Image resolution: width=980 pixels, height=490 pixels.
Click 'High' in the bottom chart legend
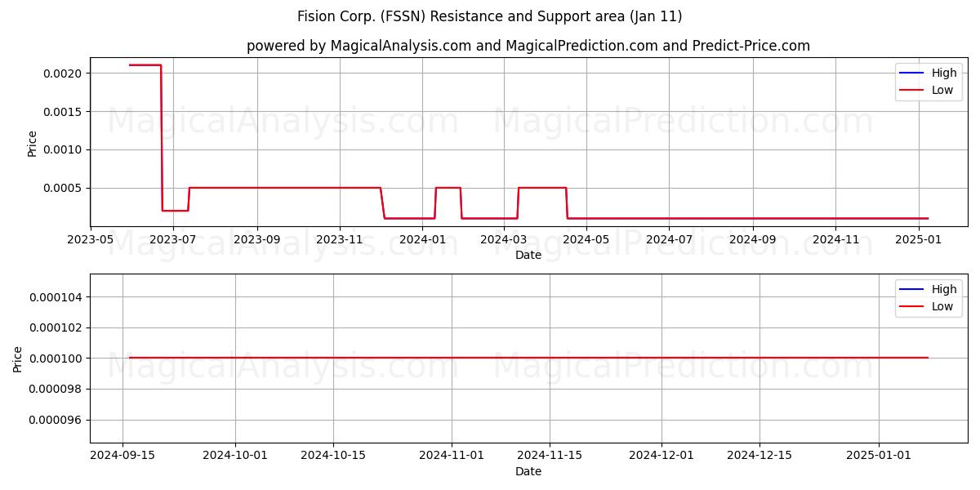coord(944,289)
